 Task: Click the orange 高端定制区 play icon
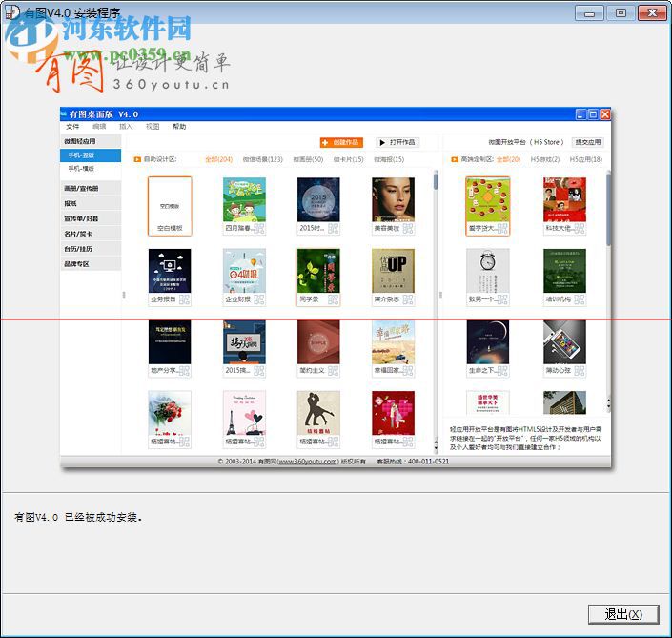[x=455, y=159]
